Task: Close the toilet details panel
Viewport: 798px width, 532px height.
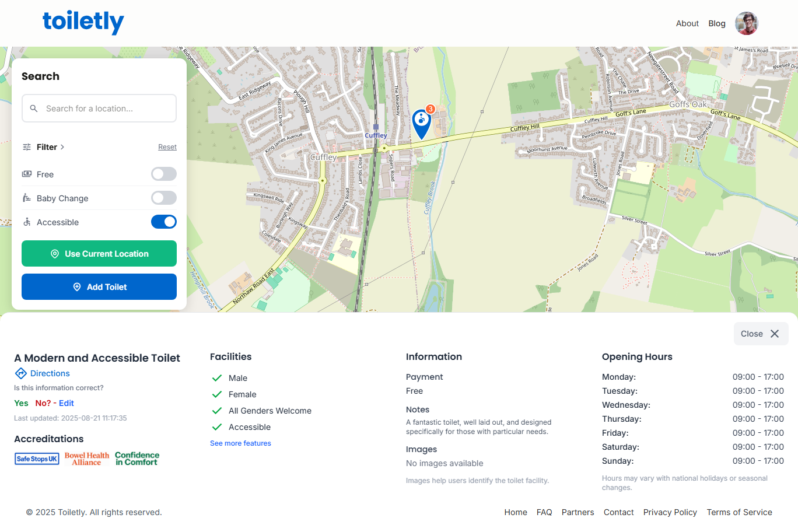Action: click(761, 334)
